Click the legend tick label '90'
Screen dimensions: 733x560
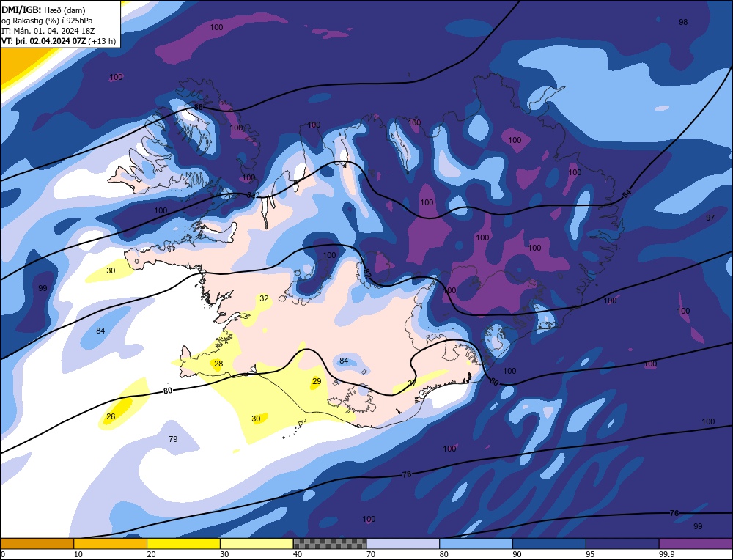[517, 554]
